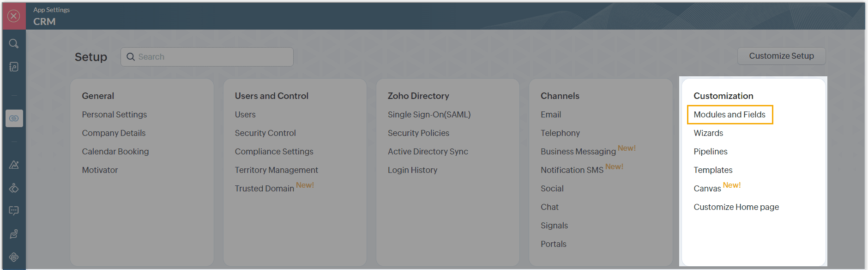Open Pipelines under Customization
The image size is (868, 270).
tap(710, 152)
